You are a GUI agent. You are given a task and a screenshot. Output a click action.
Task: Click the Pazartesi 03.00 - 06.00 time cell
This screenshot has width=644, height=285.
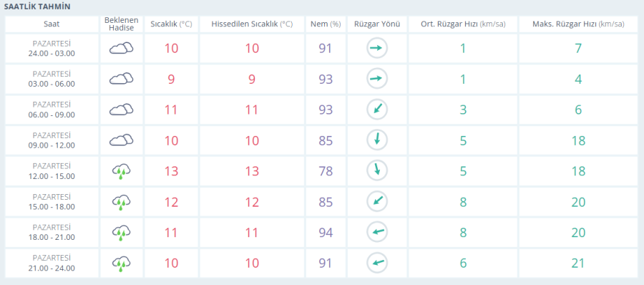pyautogui.click(x=52, y=79)
